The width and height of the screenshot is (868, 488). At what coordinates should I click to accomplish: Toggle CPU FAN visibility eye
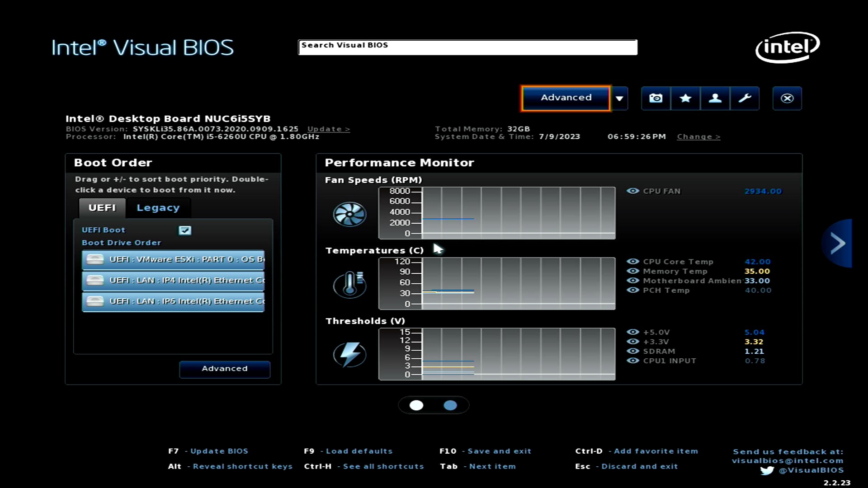633,191
